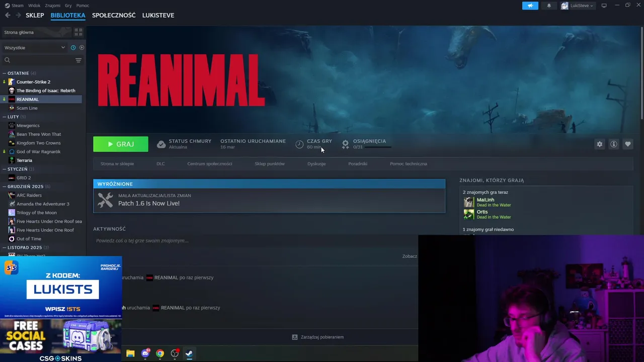644x362 pixels.
Task: Open Poradniki link
Action: click(358, 163)
